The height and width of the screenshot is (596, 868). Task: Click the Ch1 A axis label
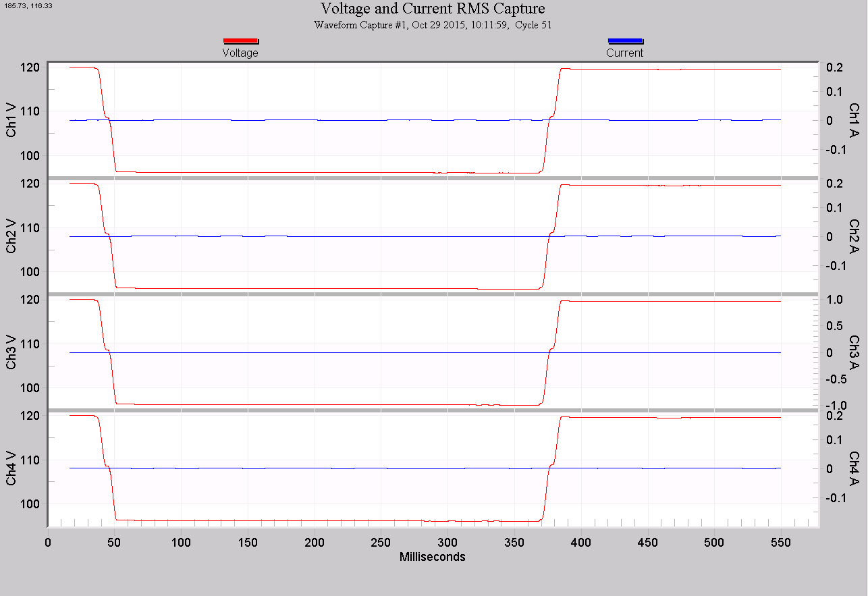tap(855, 119)
